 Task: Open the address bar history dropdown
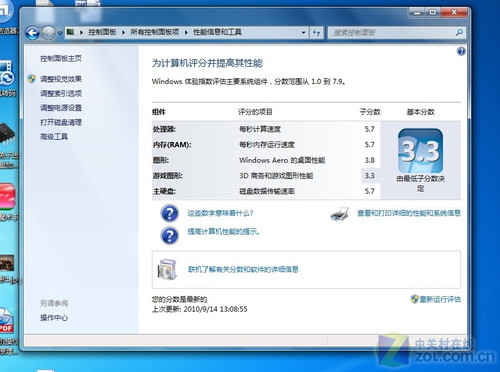(x=303, y=33)
